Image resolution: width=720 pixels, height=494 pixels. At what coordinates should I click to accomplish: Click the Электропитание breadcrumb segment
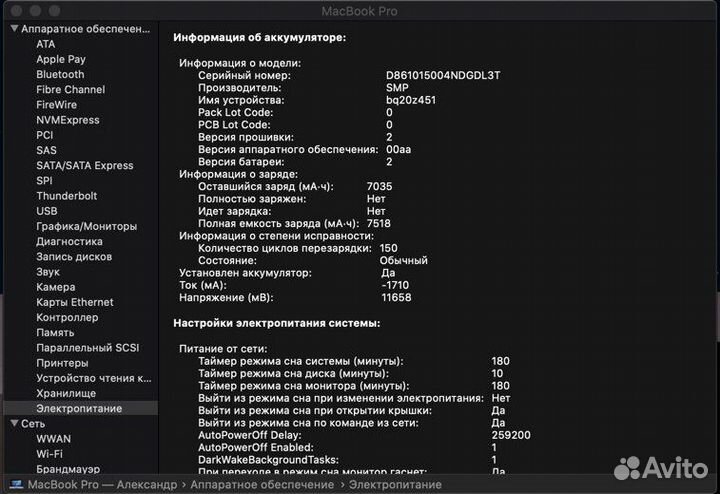point(395,484)
